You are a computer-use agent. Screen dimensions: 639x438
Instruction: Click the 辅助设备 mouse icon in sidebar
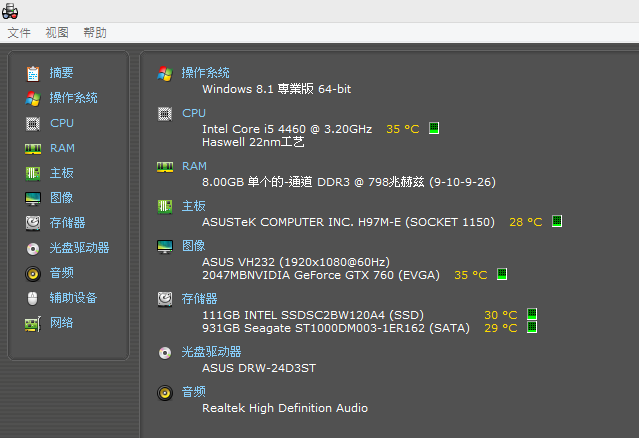[33, 299]
